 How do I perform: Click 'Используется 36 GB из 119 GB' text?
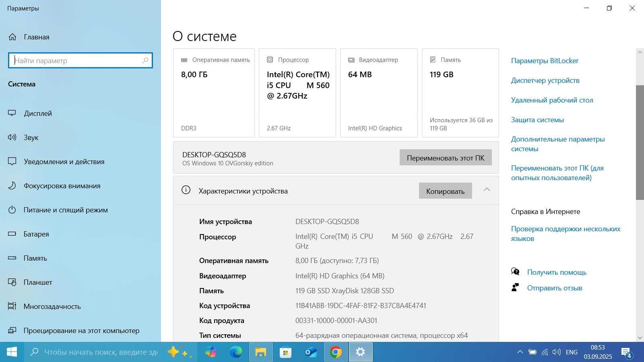[461, 124]
